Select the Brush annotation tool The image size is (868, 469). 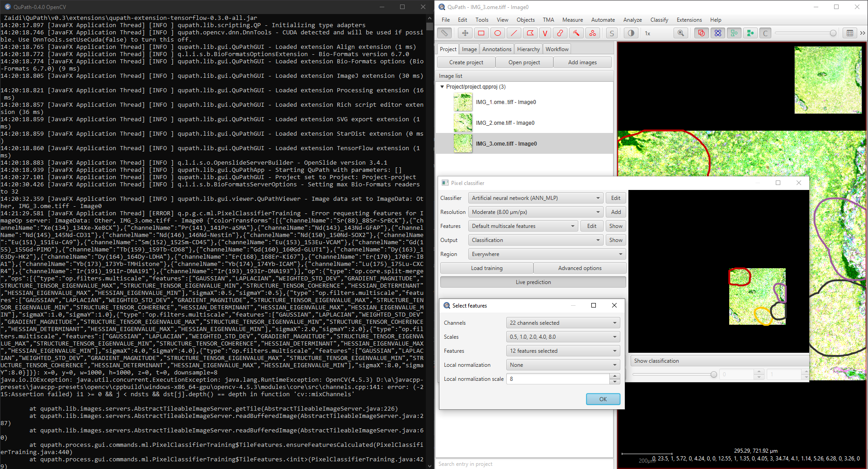coord(561,33)
